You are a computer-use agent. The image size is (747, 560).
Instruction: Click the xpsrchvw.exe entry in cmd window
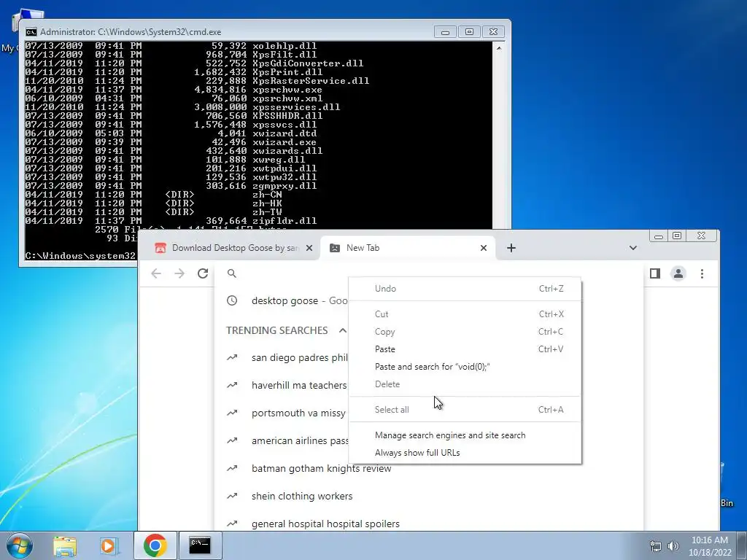(x=174, y=90)
